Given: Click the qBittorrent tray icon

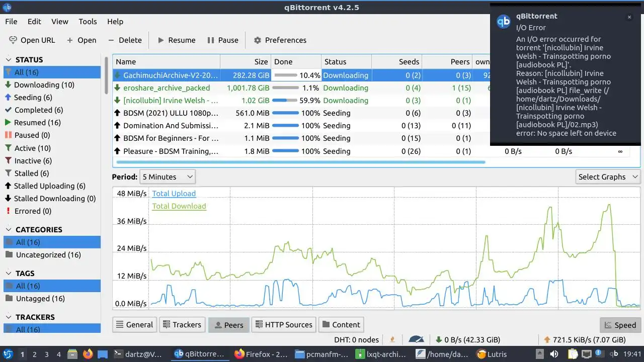Looking at the screenshot, I should 614,354.
